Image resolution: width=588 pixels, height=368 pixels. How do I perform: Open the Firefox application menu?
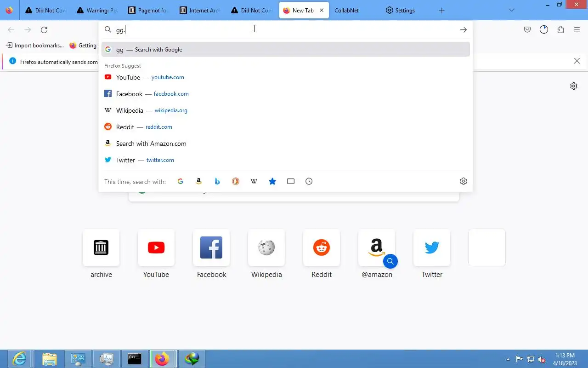tap(577, 30)
